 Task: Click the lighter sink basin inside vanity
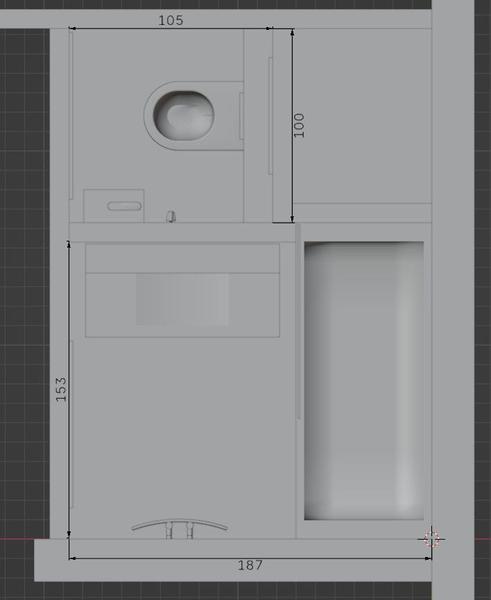(183, 299)
